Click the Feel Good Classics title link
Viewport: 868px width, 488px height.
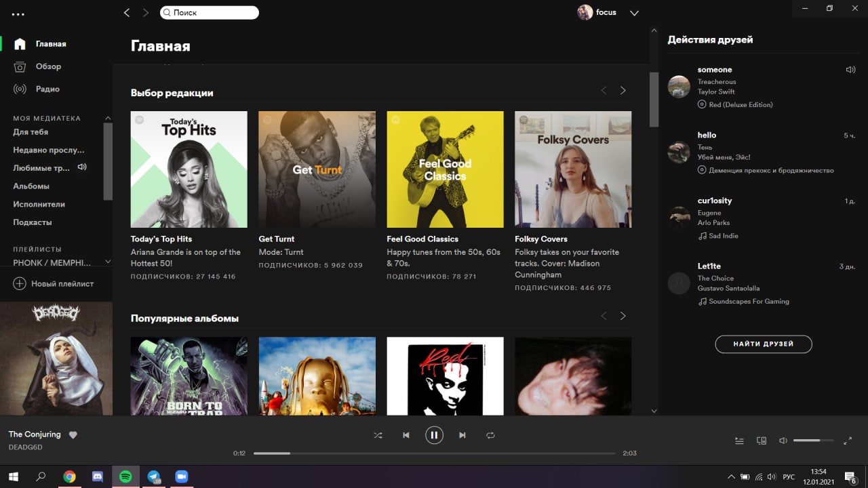tap(422, 239)
